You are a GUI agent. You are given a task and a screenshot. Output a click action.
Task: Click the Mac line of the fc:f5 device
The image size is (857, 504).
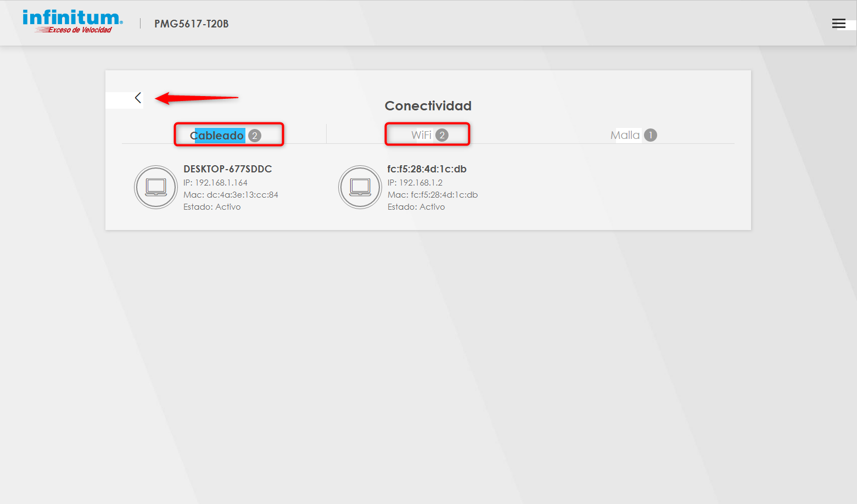click(433, 195)
